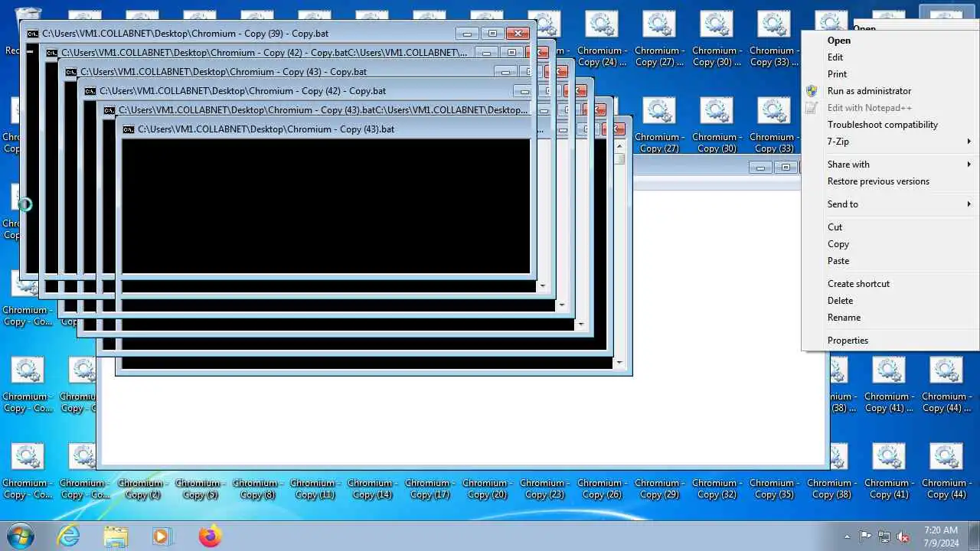The height and width of the screenshot is (551, 980).
Task: Click scroll-up arrow of the frontmost cmd window
Action: point(619,145)
